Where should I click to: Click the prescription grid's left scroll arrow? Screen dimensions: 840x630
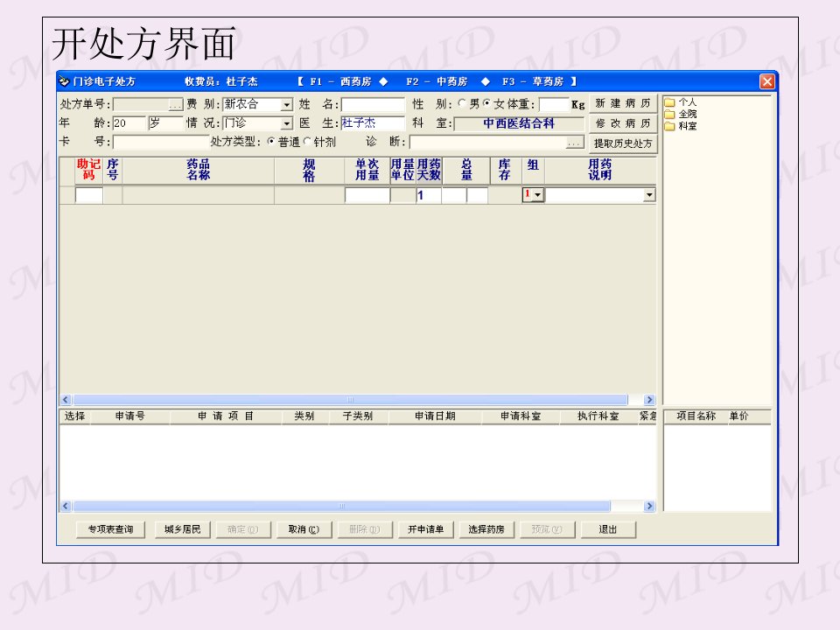(x=66, y=400)
